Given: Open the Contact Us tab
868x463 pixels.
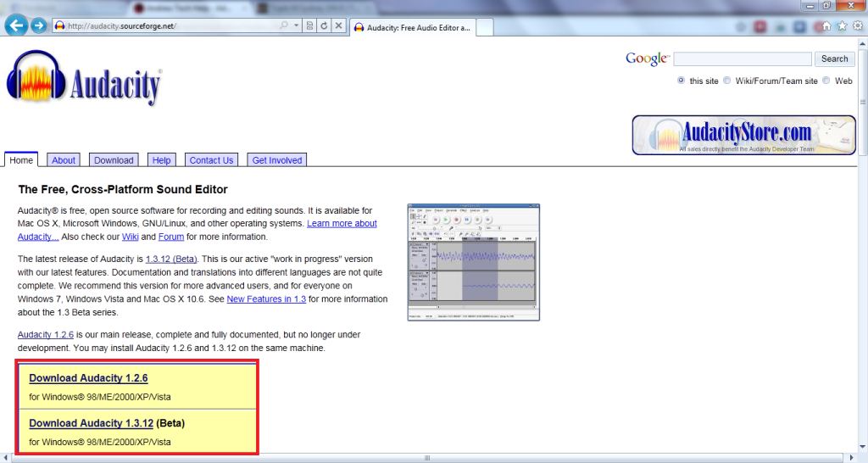Looking at the screenshot, I should [x=211, y=160].
